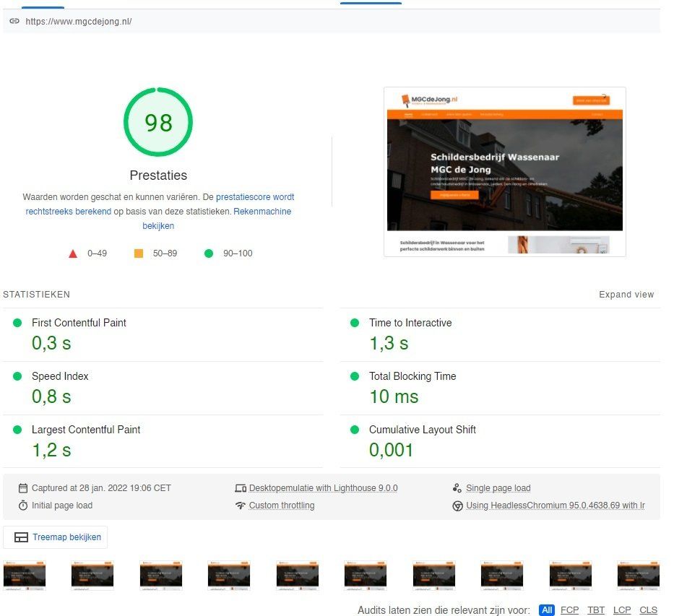Viewport: 674px width, 616px height.
Task: Click the link chain icon beside the URL
Action: click(x=14, y=21)
